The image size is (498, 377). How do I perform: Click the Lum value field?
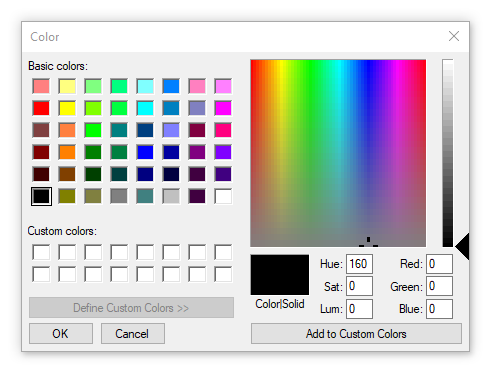(359, 309)
